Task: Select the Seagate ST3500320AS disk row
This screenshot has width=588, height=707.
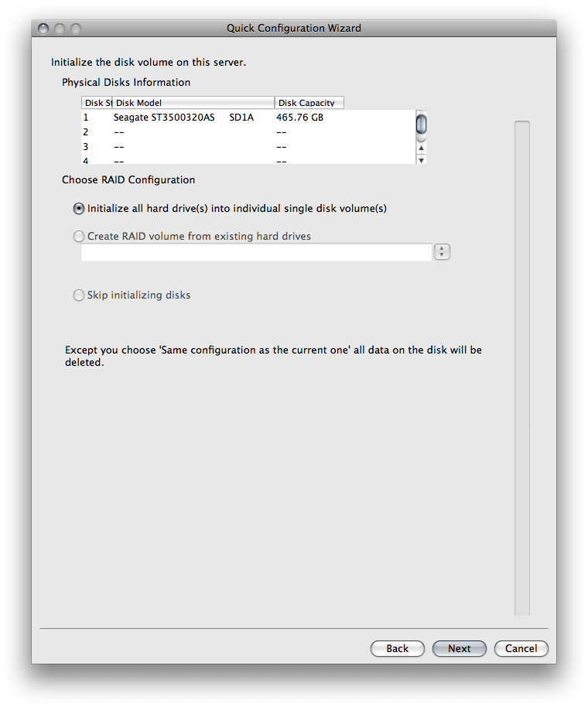Action: (x=248, y=118)
